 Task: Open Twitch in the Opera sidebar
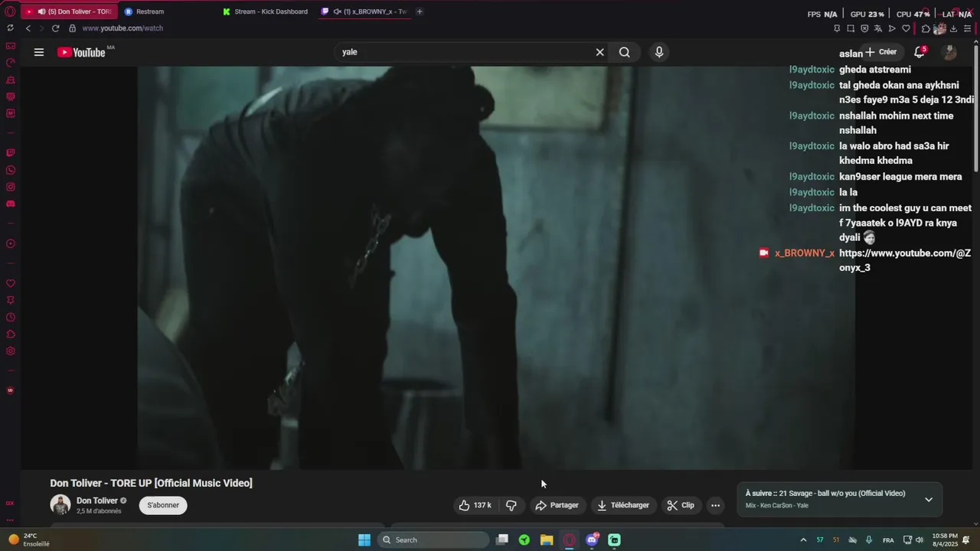point(11,152)
